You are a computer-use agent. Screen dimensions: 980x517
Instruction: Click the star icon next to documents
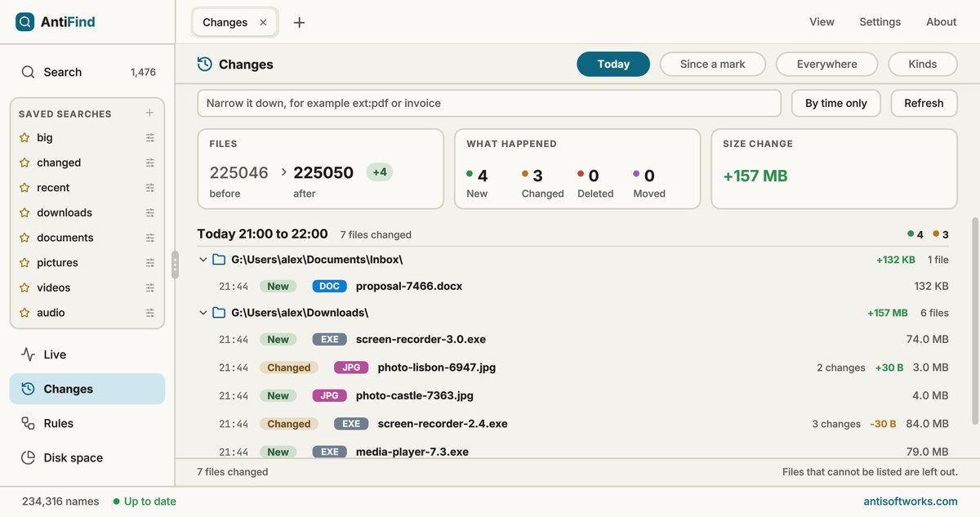pos(24,238)
